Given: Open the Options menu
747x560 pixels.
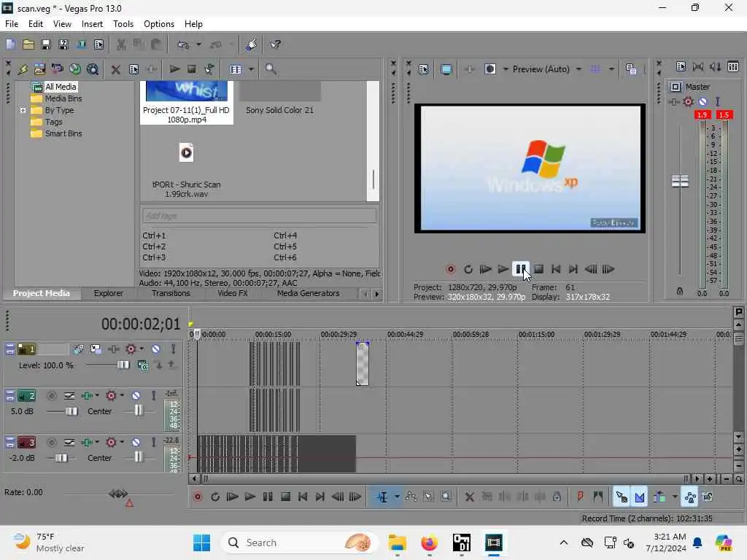Looking at the screenshot, I should tap(158, 24).
